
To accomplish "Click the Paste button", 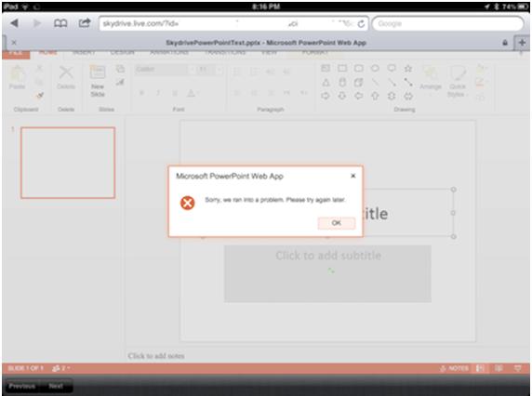I will click(x=17, y=78).
